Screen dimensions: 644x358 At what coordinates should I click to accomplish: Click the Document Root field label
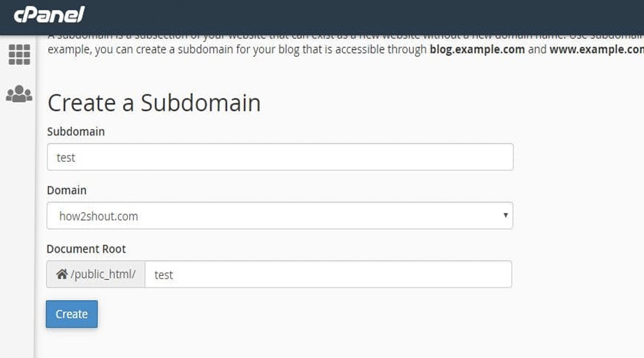(86, 248)
